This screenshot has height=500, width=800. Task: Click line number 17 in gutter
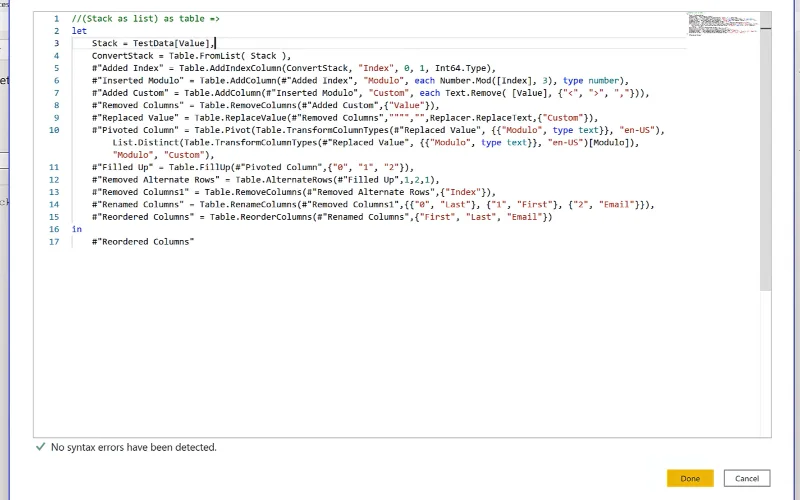pyautogui.click(x=54, y=242)
